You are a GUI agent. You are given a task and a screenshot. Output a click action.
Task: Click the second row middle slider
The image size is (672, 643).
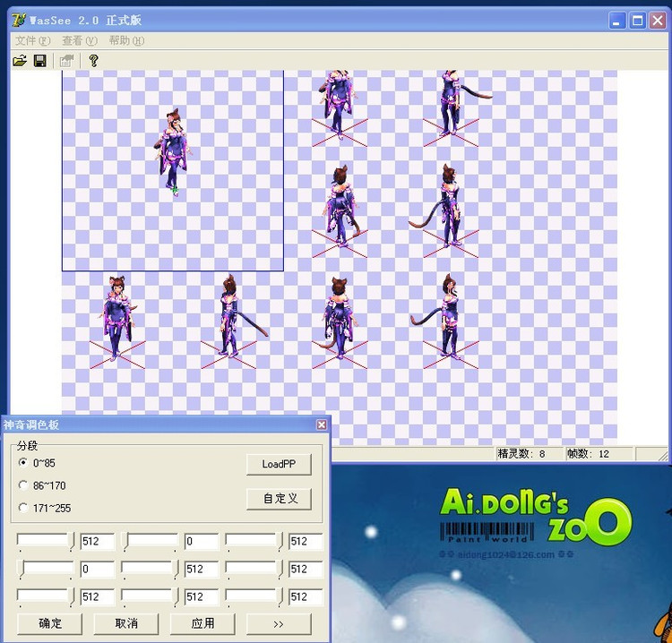point(150,570)
